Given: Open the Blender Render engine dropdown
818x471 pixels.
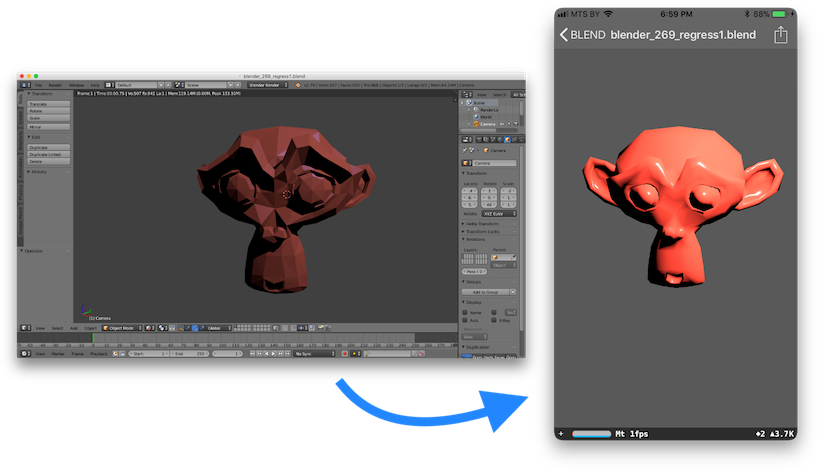Looking at the screenshot, I should [x=268, y=85].
